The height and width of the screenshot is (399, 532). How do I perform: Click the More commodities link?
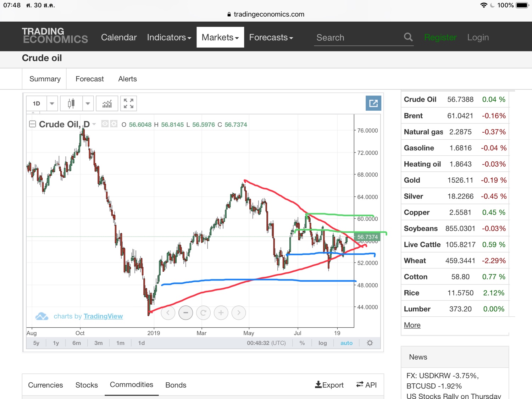tap(412, 325)
